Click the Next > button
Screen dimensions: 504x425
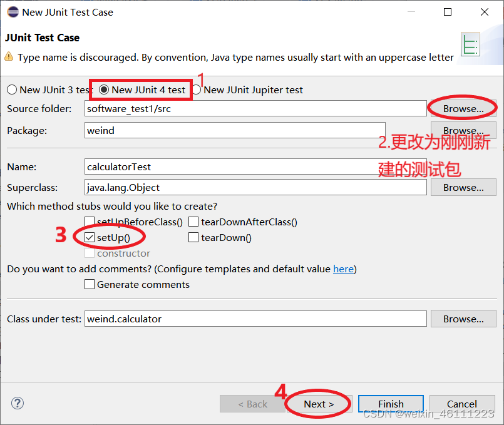pyautogui.click(x=319, y=404)
